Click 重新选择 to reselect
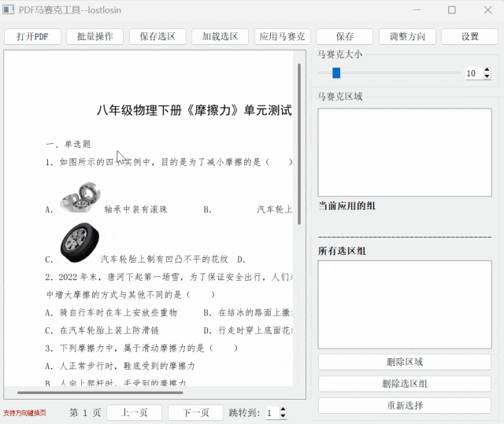 pyautogui.click(x=405, y=406)
